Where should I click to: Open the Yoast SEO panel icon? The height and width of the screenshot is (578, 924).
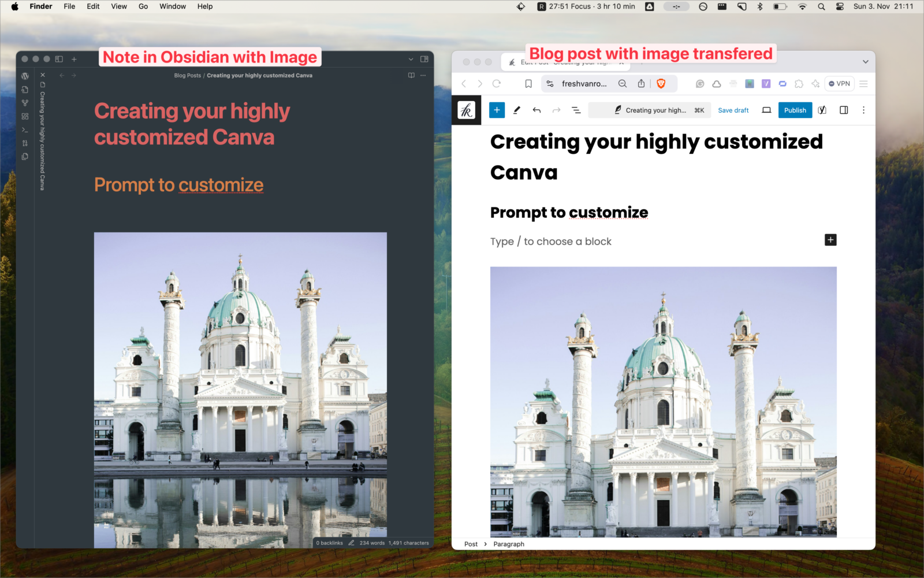pos(822,110)
